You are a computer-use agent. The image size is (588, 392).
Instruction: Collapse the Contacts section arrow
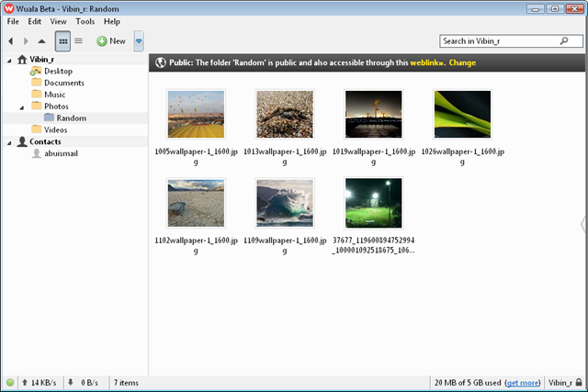9,142
